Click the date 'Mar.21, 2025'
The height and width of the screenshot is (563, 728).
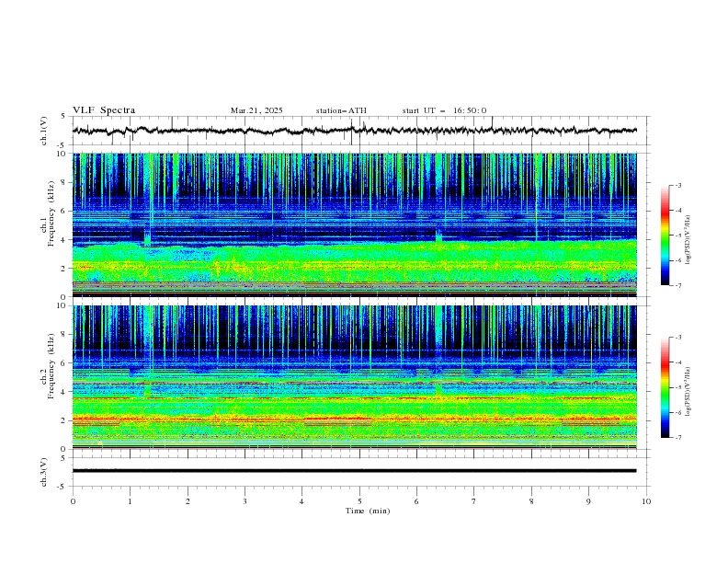tap(256, 110)
